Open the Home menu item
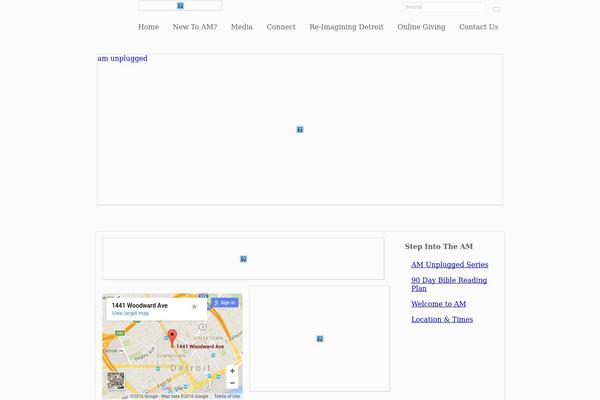 [x=148, y=27]
